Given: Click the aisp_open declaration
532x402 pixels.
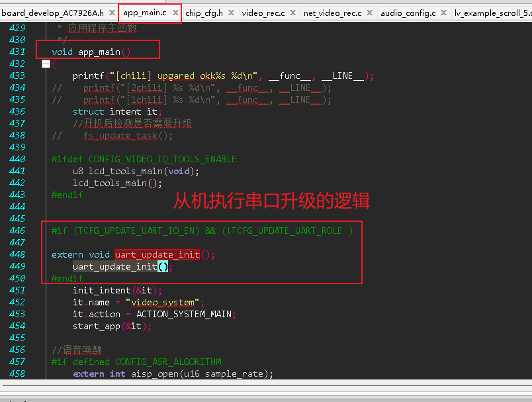Looking at the screenshot, I should click(x=173, y=374).
